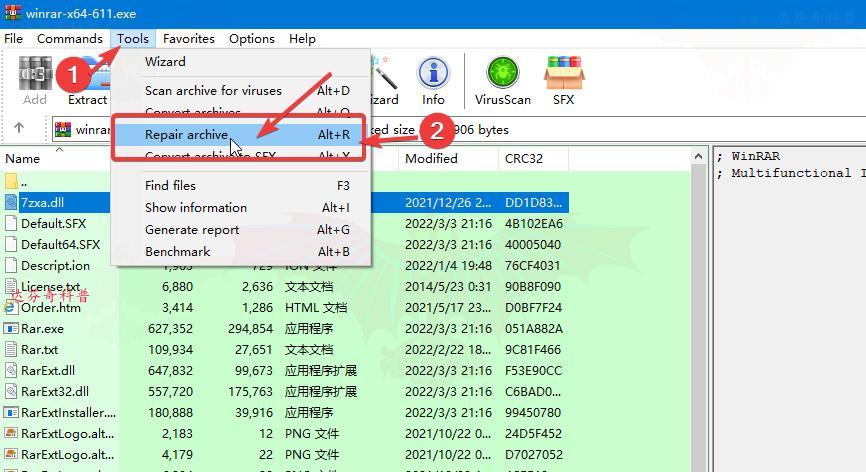866x472 pixels.
Task: Click the RarExtInstaller file icon
Action: coord(11,412)
